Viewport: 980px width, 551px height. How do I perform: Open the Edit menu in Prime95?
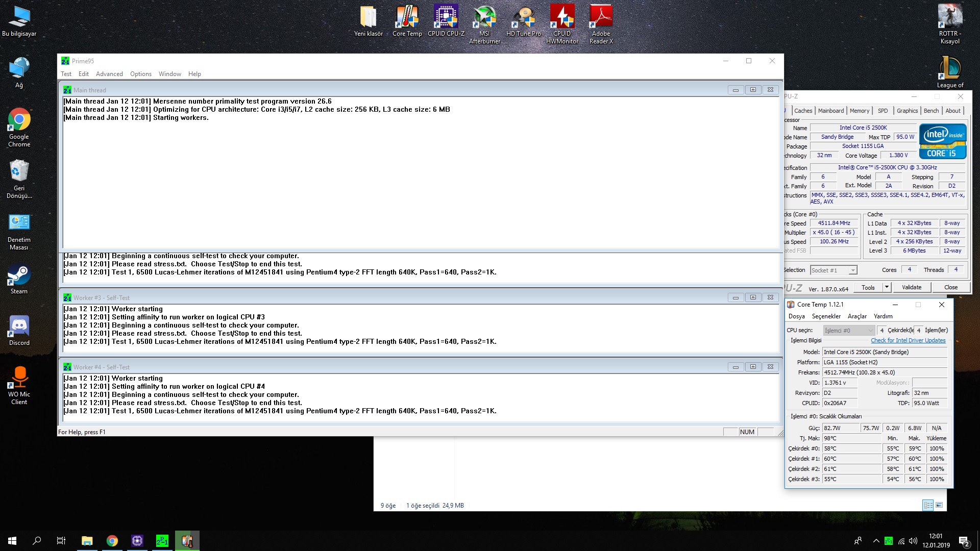click(x=84, y=74)
